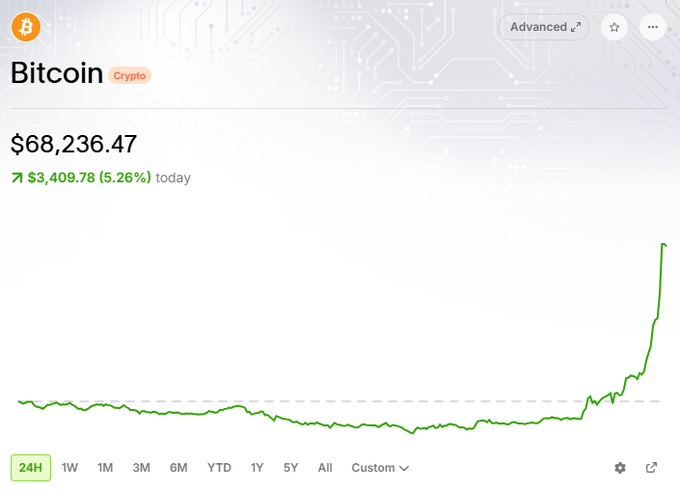Image resolution: width=680 pixels, height=491 pixels.
Task: Select the 24H time range
Action: (30, 468)
